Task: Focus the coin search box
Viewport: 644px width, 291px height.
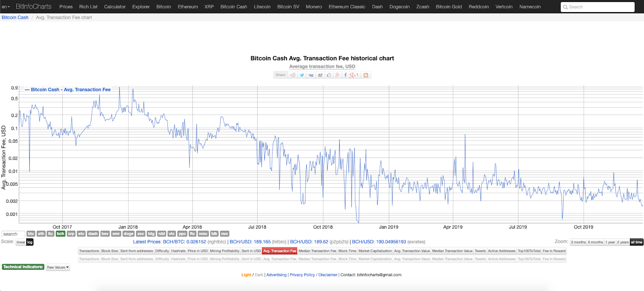Action: (x=13, y=234)
